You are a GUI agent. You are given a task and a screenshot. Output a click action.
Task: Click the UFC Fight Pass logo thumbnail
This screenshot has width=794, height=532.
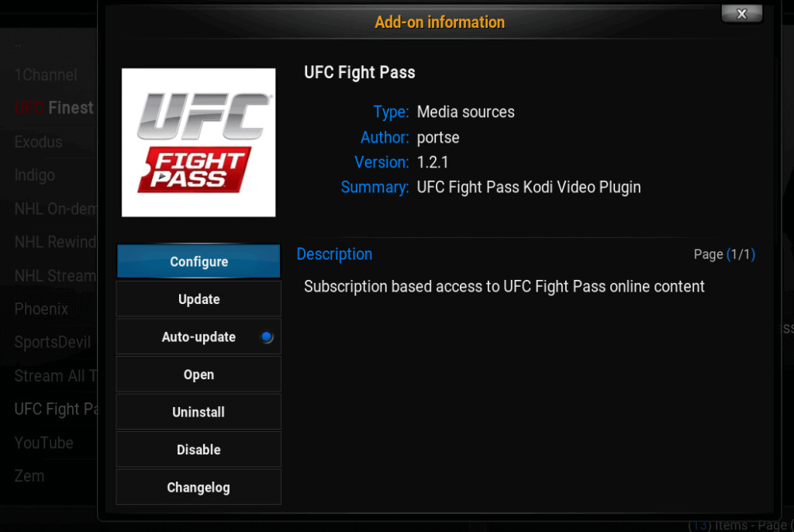tap(198, 143)
